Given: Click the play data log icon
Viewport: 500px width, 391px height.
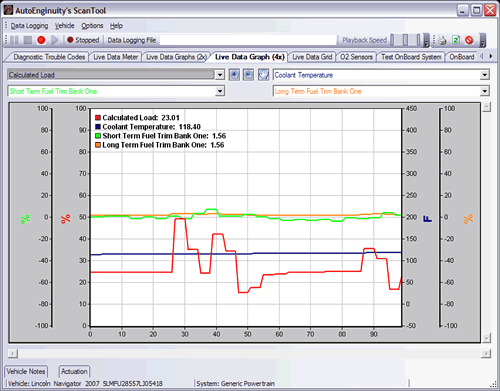Looking at the screenshot, I should click(x=55, y=40).
